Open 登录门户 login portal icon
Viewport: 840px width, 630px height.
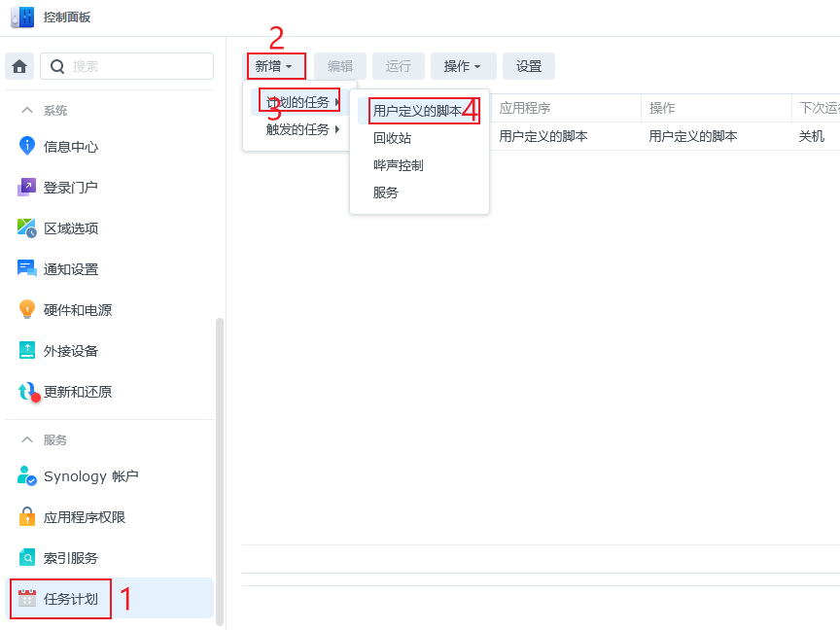(x=27, y=188)
